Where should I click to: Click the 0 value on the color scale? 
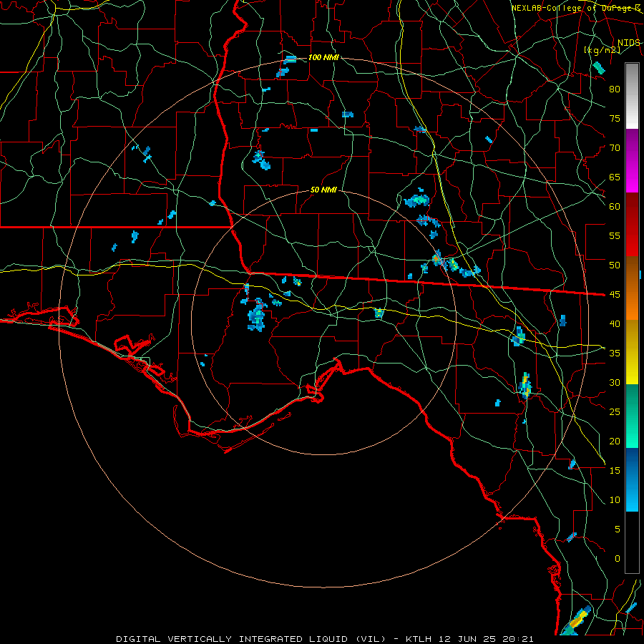[618, 559]
